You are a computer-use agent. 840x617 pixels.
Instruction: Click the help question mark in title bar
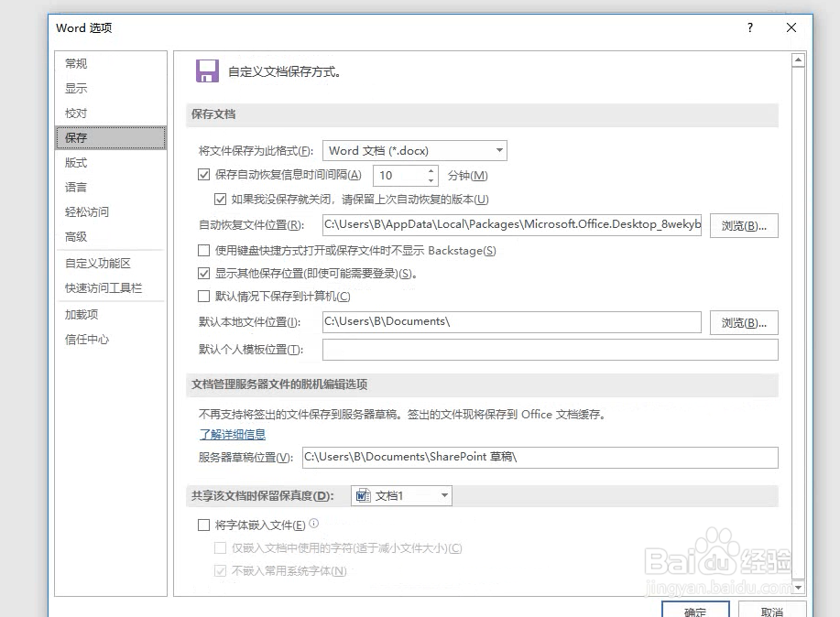(750, 27)
